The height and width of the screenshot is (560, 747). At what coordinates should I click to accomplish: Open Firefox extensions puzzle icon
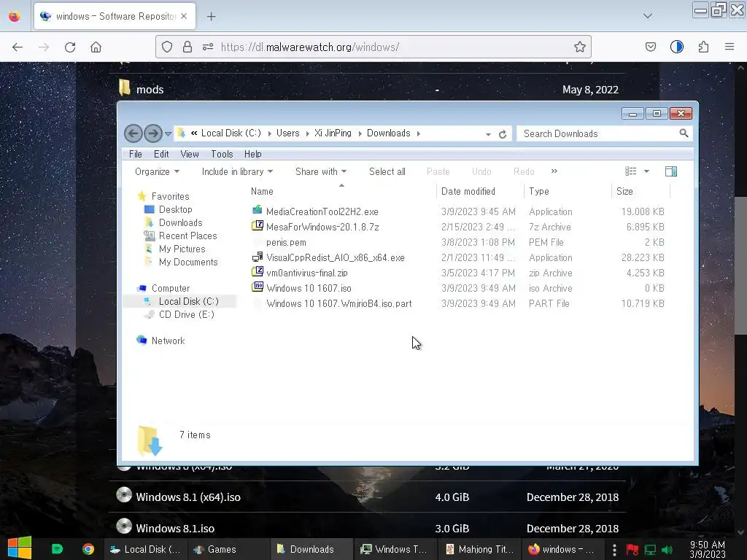coord(703,47)
